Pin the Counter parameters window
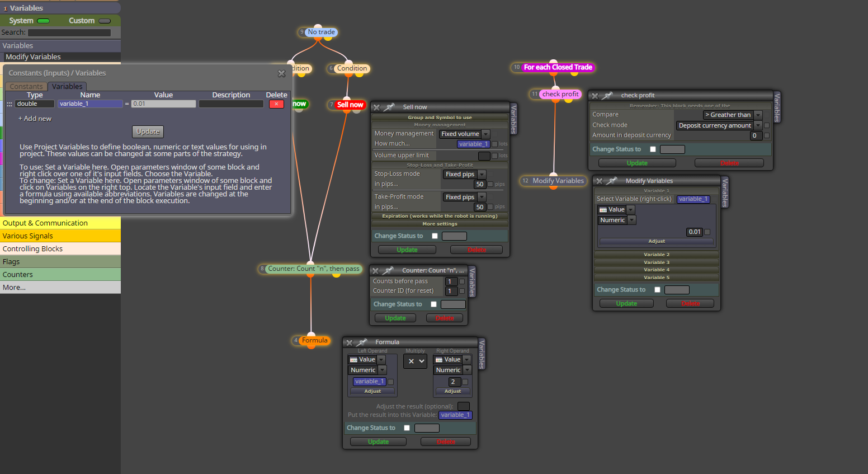 tap(389, 270)
